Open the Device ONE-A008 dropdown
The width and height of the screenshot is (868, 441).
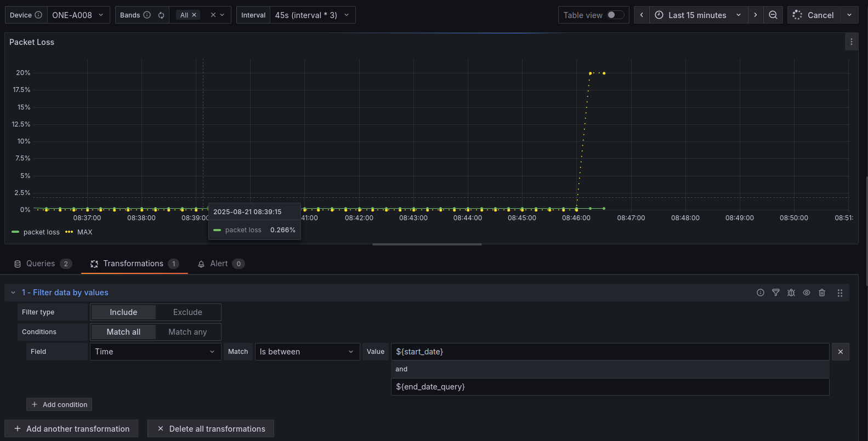[78, 15]
